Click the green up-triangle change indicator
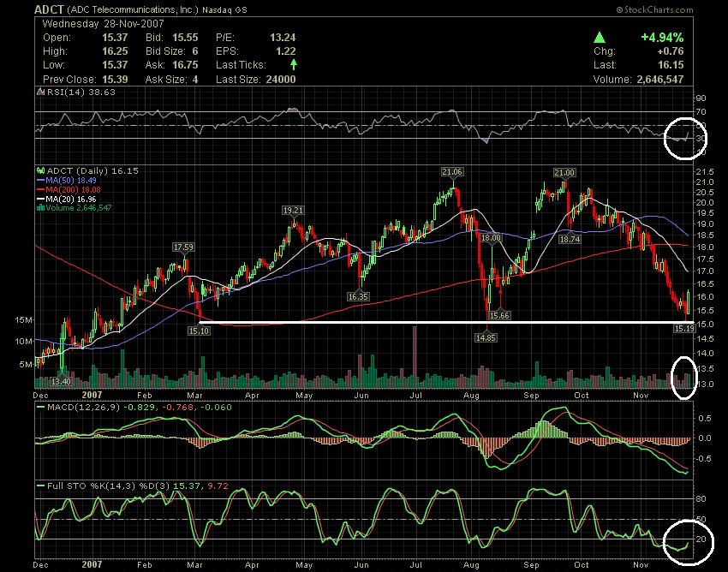The height and width of the screenshot is (572, 728). point(600,38)
